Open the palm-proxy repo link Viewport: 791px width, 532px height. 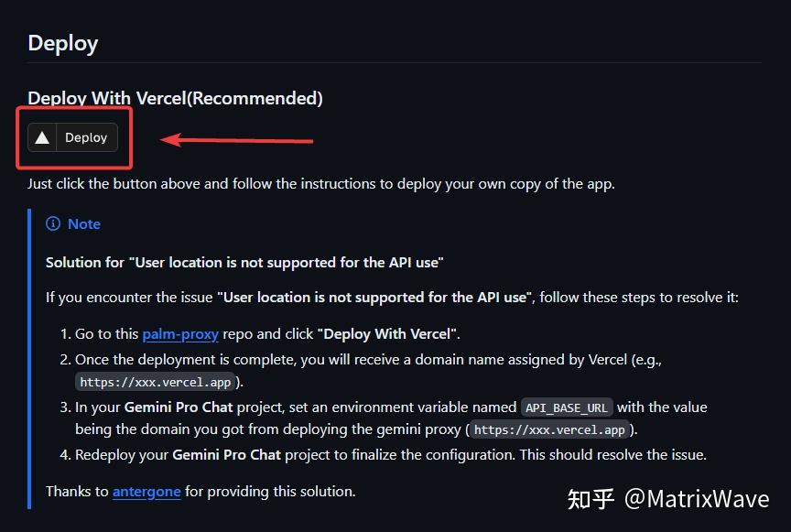pyautogui.click(x=180, y=334)
